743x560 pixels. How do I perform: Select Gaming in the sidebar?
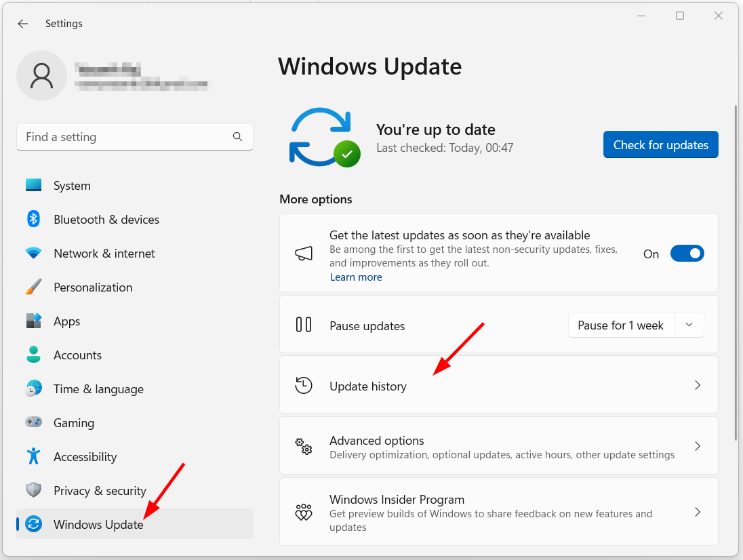(x=135, y=422)
